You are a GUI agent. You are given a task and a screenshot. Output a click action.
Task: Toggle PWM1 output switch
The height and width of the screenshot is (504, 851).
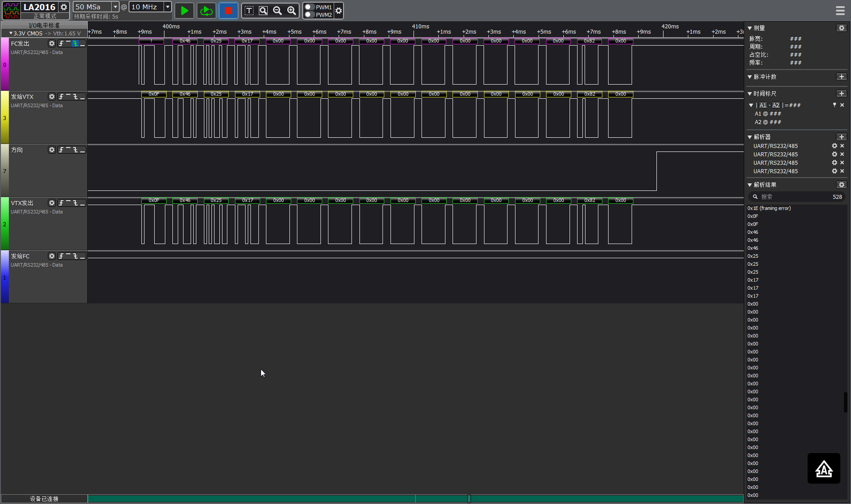310,7
